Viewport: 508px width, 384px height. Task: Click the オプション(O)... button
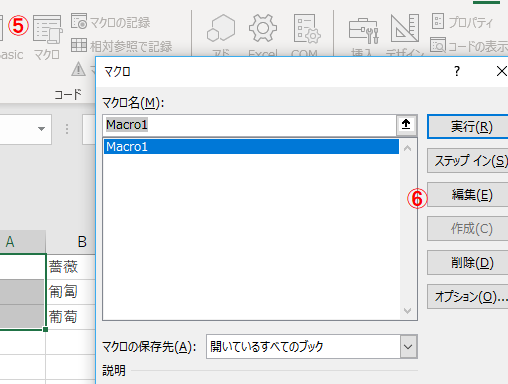coord(468,297)
